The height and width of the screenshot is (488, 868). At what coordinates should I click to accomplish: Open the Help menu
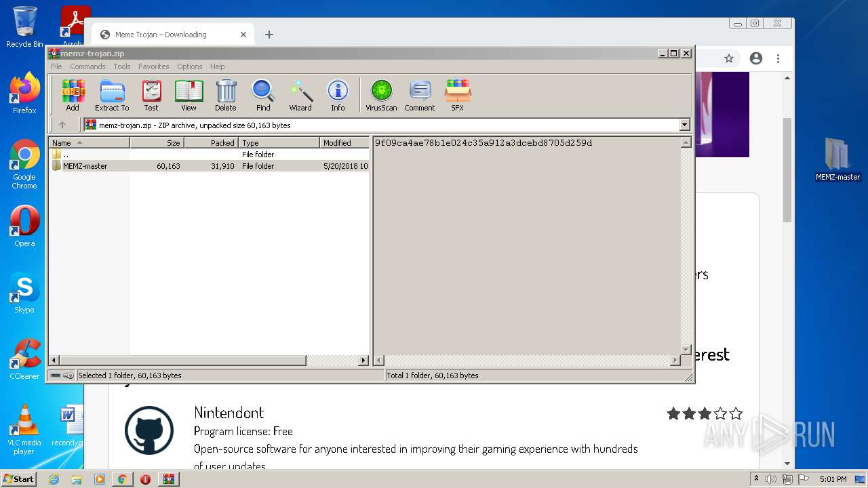coord(217,66)
